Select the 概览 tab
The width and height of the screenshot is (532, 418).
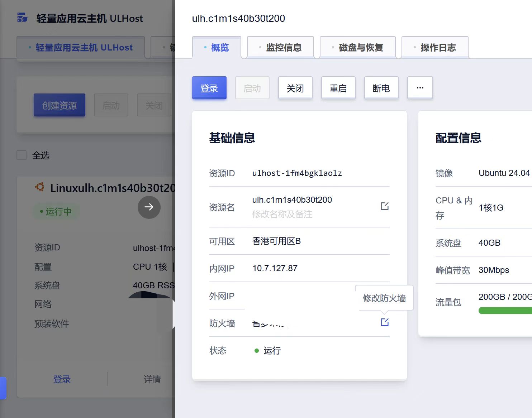click(x=217, y=48)
